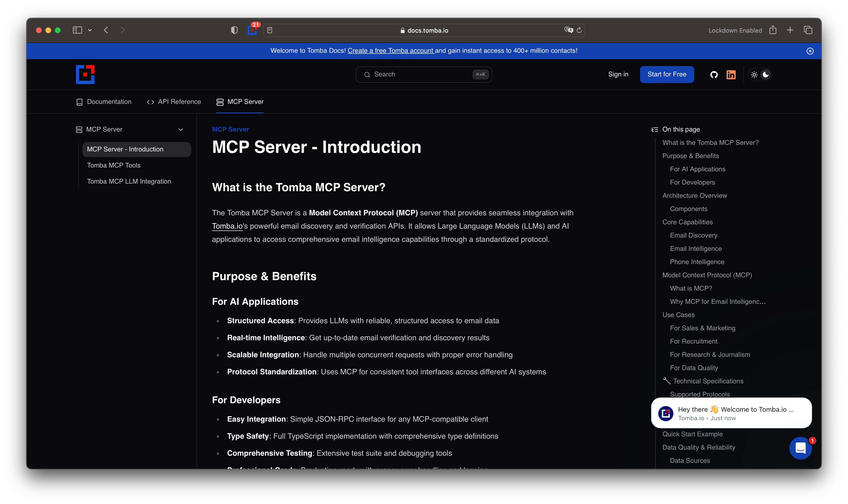Click the Start for Free button
The width and height of the screenshot is (848, 504).
coord(667,74)
